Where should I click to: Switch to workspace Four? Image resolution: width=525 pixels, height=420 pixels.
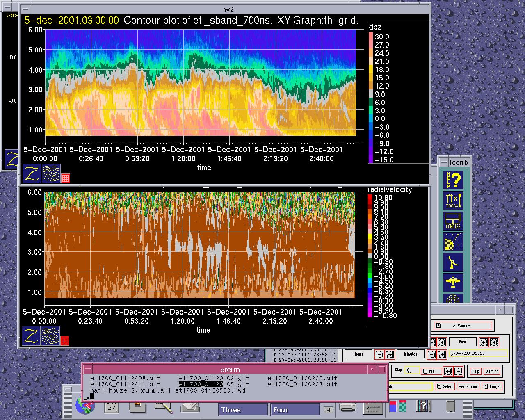295,410
